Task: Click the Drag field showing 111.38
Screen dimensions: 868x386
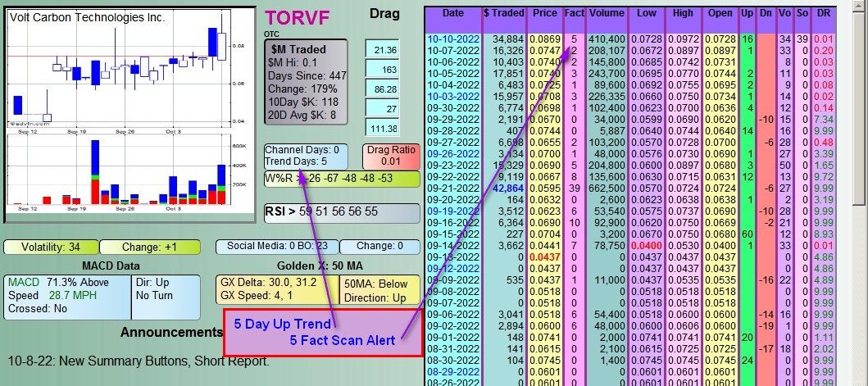Action: [x=381, y=129]
